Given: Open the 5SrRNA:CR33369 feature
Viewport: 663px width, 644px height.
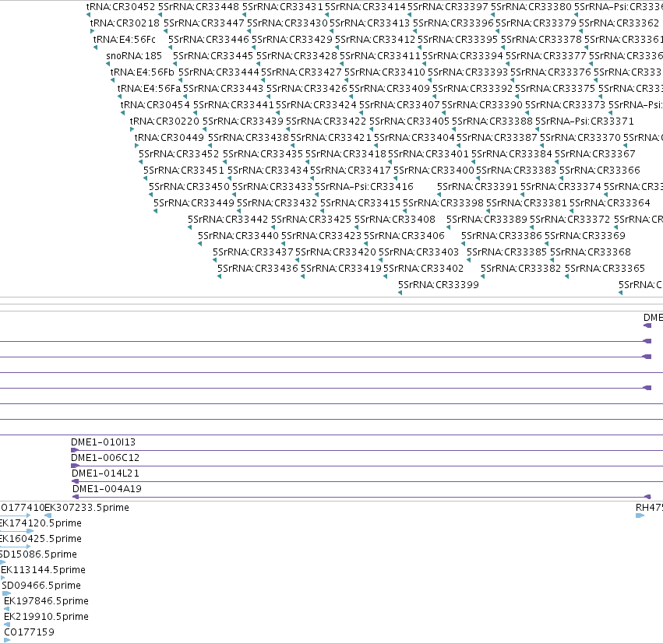Looking at the screenshot, I should (x=585, y=236).
